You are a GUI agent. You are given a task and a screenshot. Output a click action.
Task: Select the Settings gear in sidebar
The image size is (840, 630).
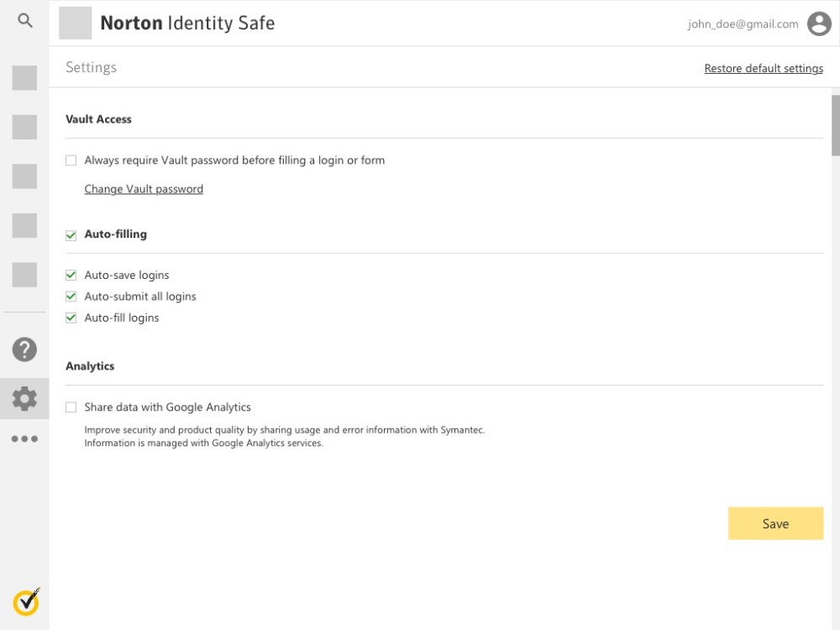(24, 398)
